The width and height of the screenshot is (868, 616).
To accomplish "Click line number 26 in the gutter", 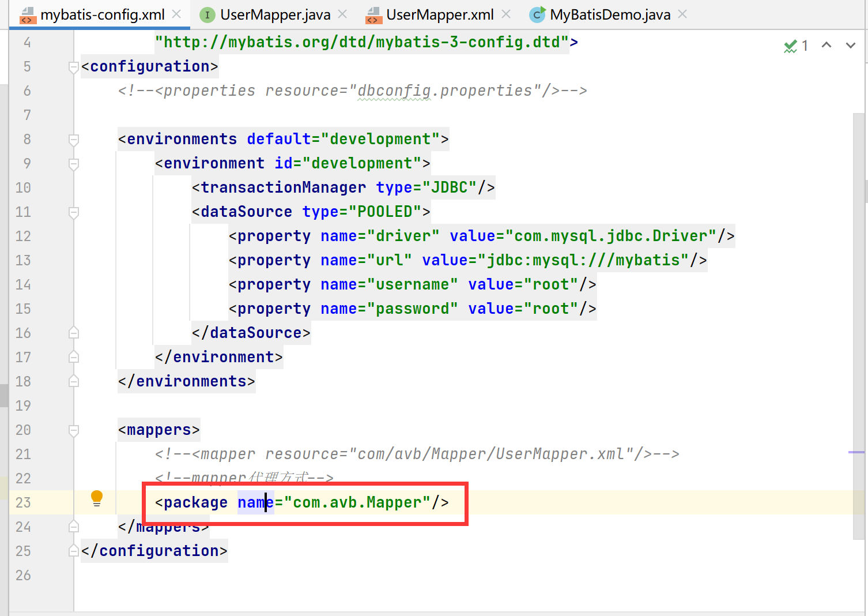I will pyautogui.click(x=23, y=575).
